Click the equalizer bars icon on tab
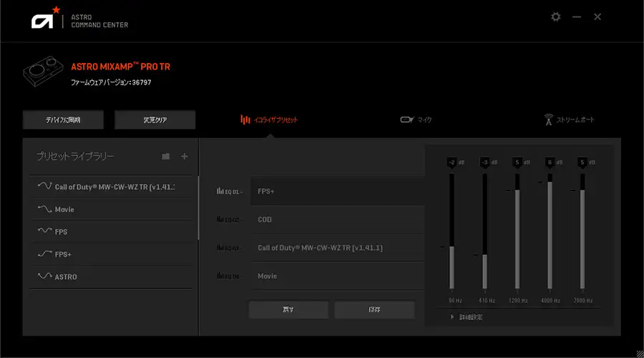The image size is (644, 358). point(245,120)
